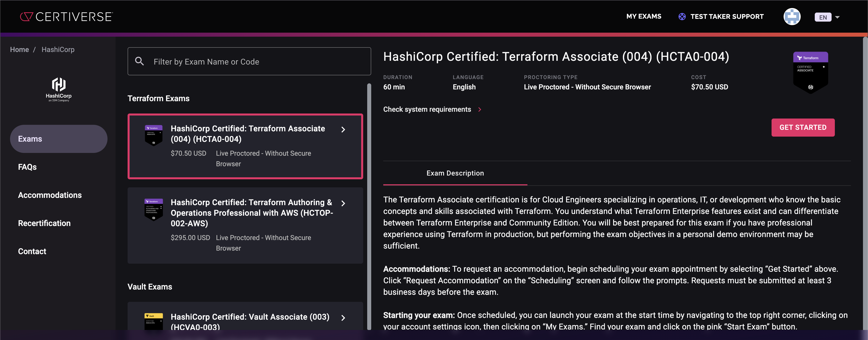
Task: Expand Vault Associate (003) exam chevron
Action: (343, 318)
